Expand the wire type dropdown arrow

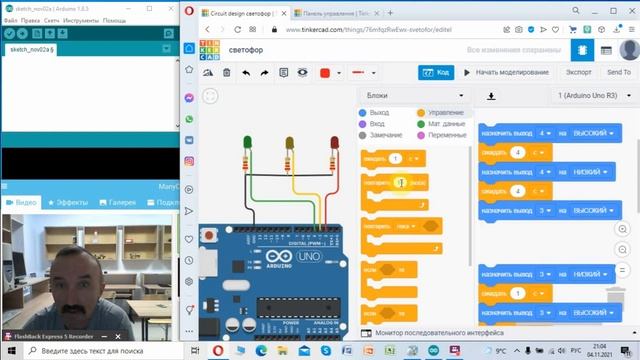point(373,73)
